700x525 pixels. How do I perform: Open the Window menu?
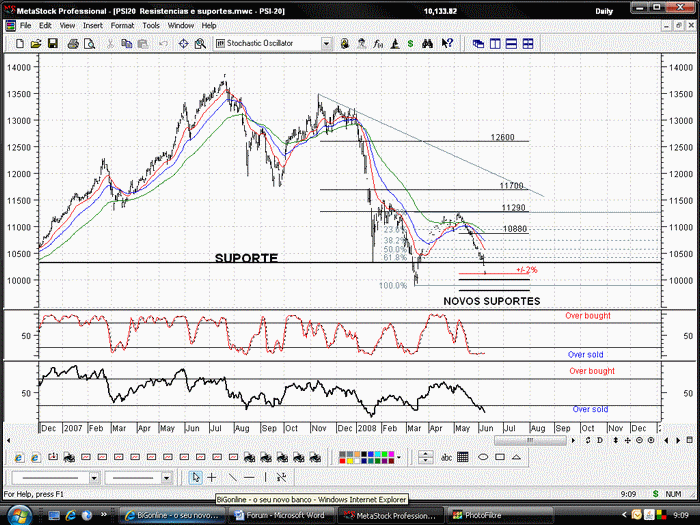[181, 26]
